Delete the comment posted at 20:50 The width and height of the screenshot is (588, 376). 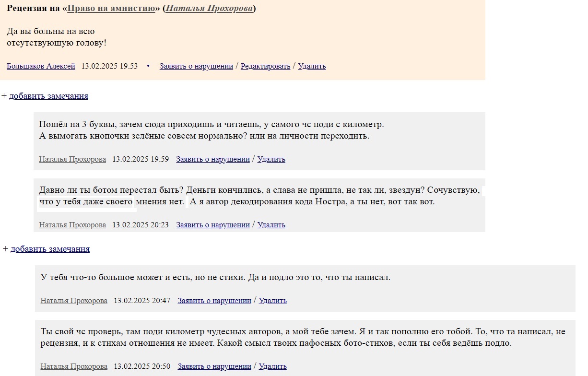tap(272, 366)
